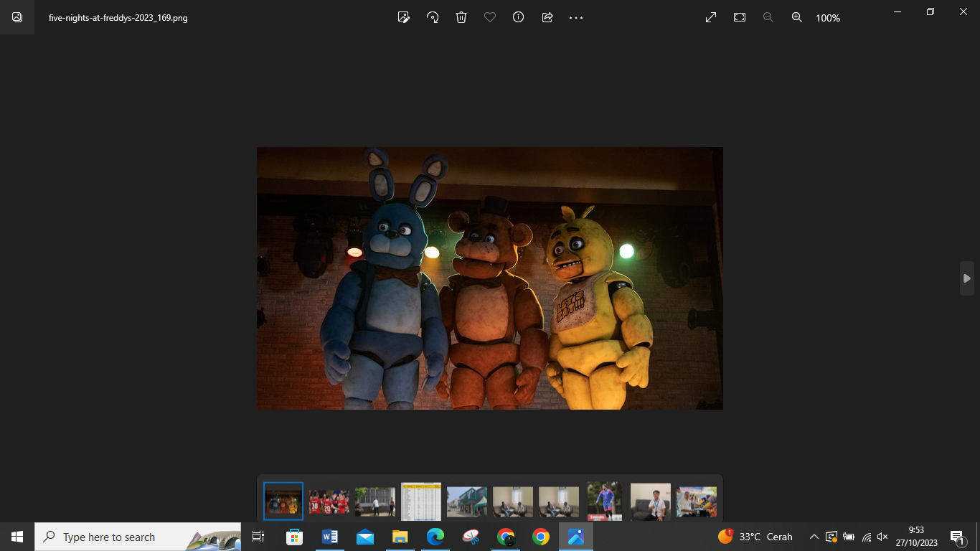
Task: Show hidden system tray icons
Action: point(814,537)
